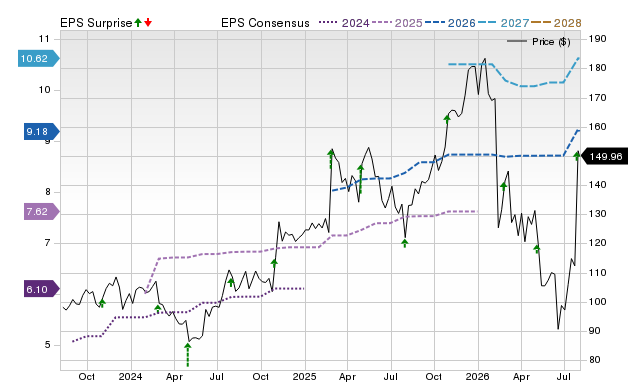The height and width of the screenshot is (382, 640).
Task: Click the 2025 legend entry
Action: coord(397,23)
